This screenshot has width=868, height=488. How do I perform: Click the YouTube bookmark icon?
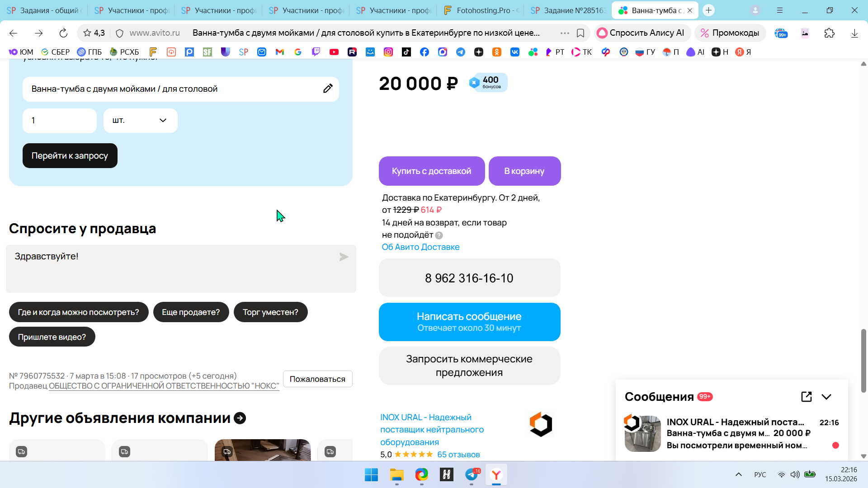(x=334, y=52)
